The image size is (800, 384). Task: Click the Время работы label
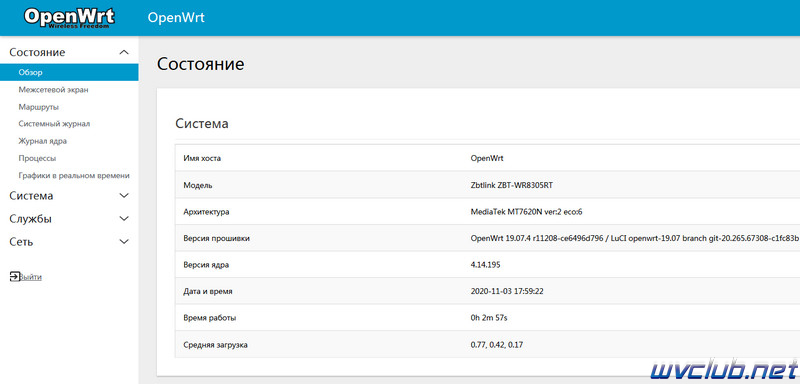210,318
